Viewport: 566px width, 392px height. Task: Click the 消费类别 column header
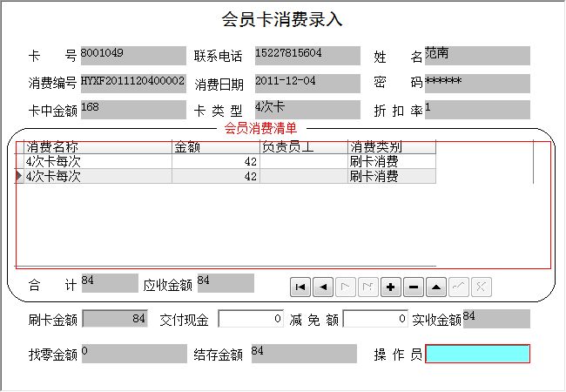point(391,147)
